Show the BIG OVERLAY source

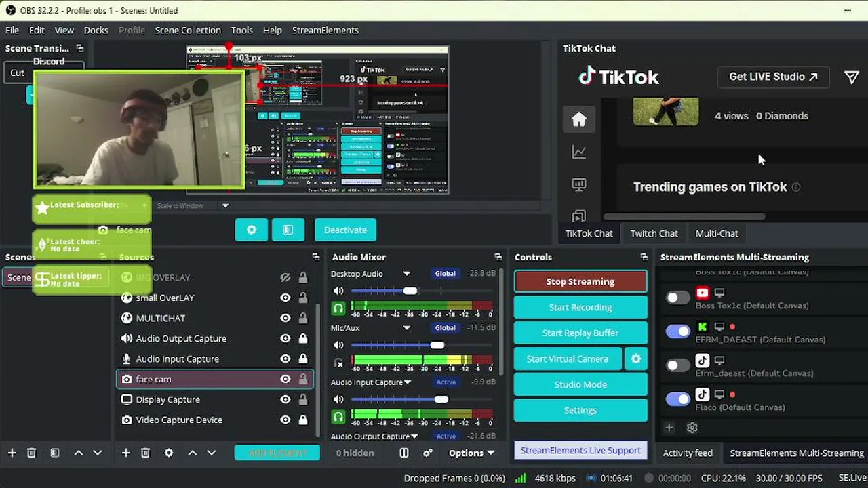[285, 277]
